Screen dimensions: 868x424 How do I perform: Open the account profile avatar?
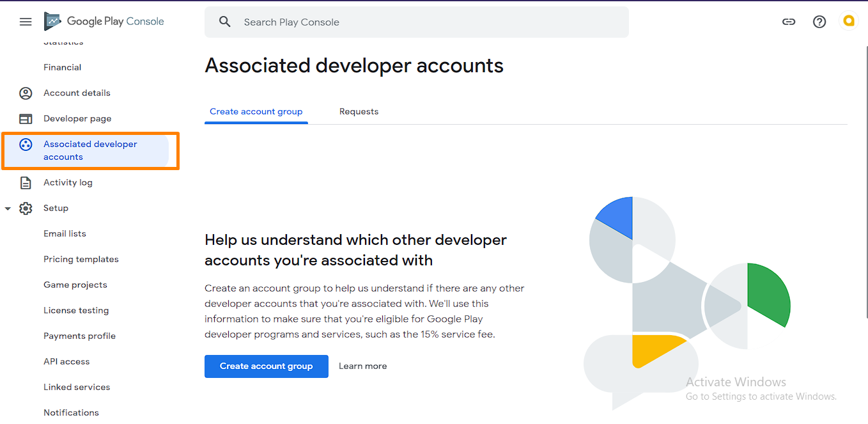point(848,22)
